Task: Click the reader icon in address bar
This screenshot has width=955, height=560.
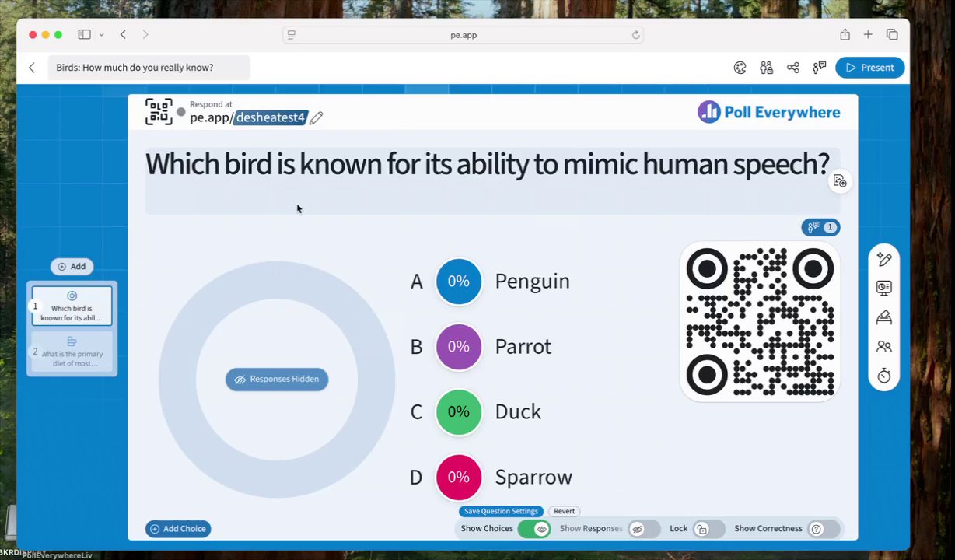Action: (292, 35)
